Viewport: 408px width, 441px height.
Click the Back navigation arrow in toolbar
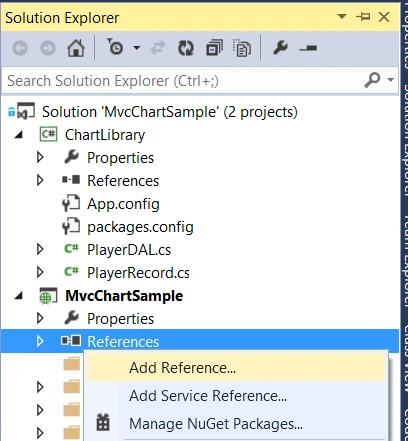pyautogui.click(x=20, y=49)
